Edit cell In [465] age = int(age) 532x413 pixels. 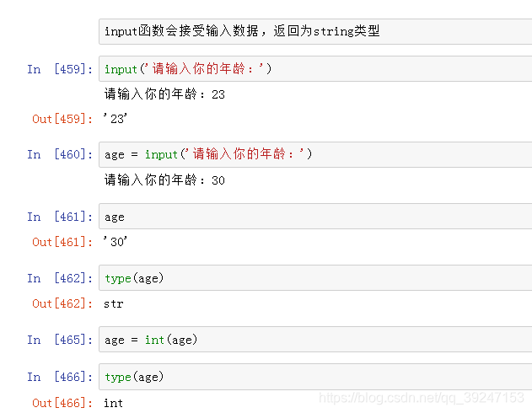click(x=315, y=340)
